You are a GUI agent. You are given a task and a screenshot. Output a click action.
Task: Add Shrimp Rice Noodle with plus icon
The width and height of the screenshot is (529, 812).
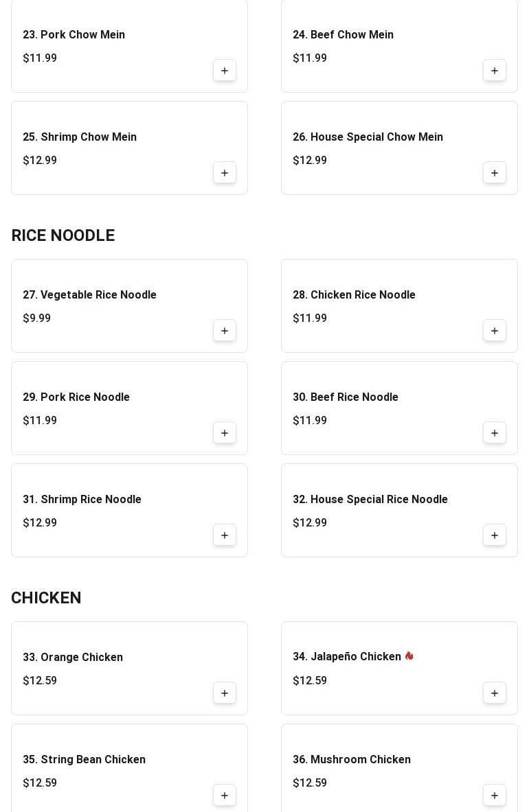pyautogui.click(x=225, y=535)
